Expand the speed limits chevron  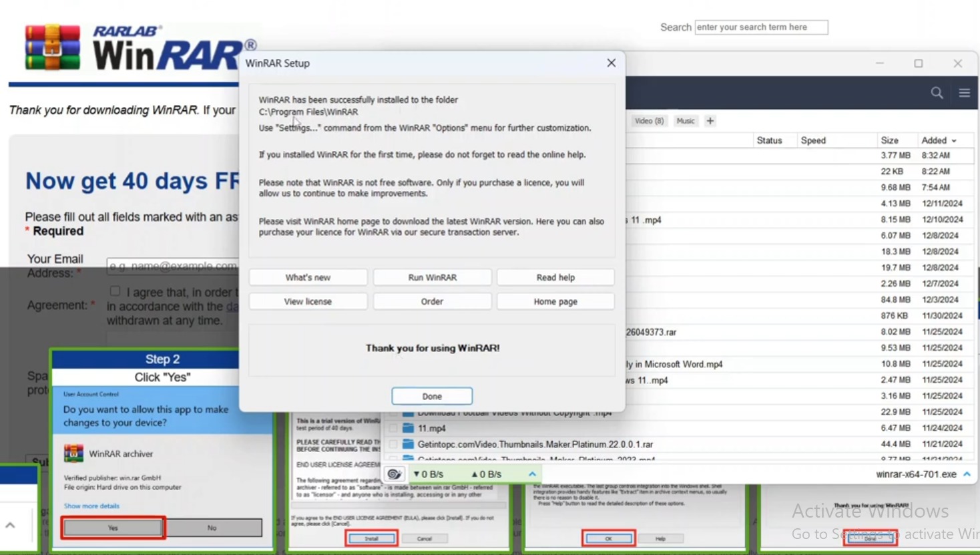click(532, 474)
